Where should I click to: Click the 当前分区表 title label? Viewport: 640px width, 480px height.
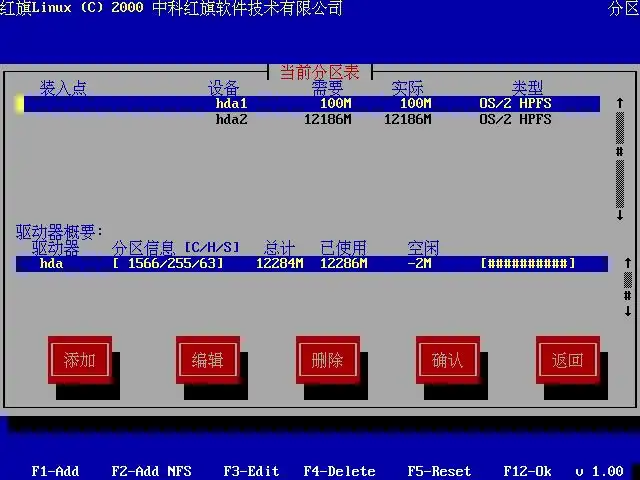pos(320,72)
